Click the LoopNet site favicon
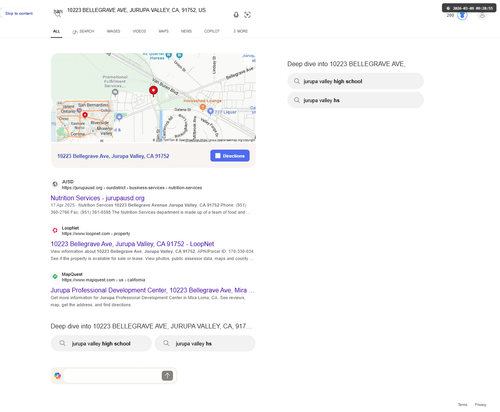500x412 pixels. tap(55, 230)
